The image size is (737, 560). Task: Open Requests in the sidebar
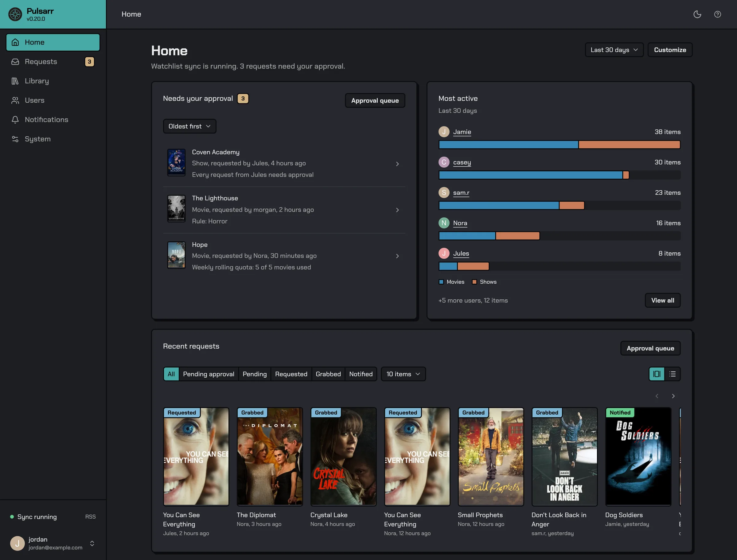pos(53,62)
